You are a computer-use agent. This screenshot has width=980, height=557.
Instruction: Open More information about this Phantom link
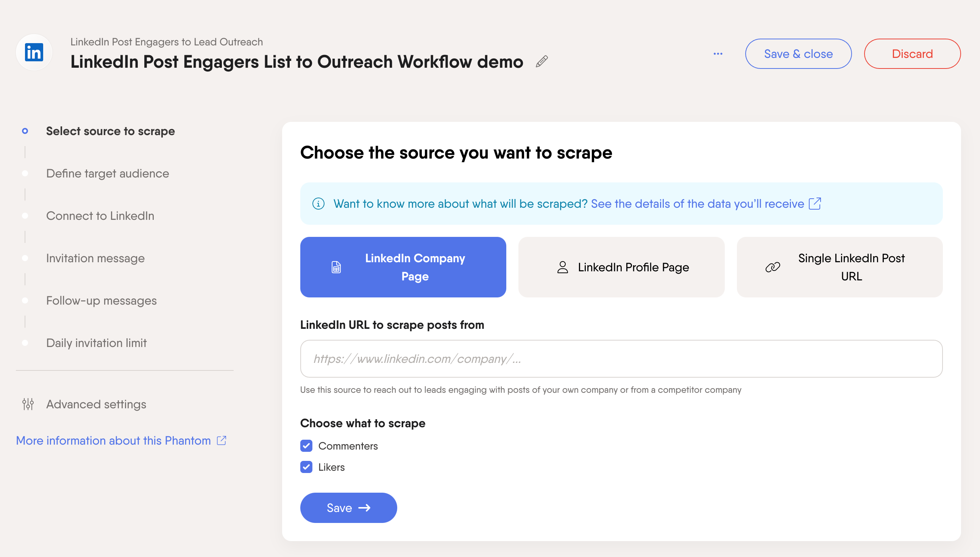(x=113, y=440)
